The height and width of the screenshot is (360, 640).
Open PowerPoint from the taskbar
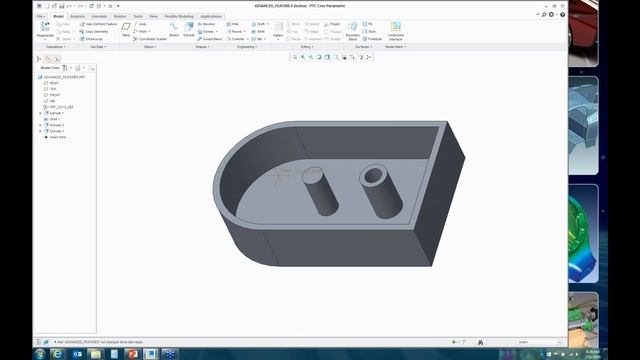132,354
